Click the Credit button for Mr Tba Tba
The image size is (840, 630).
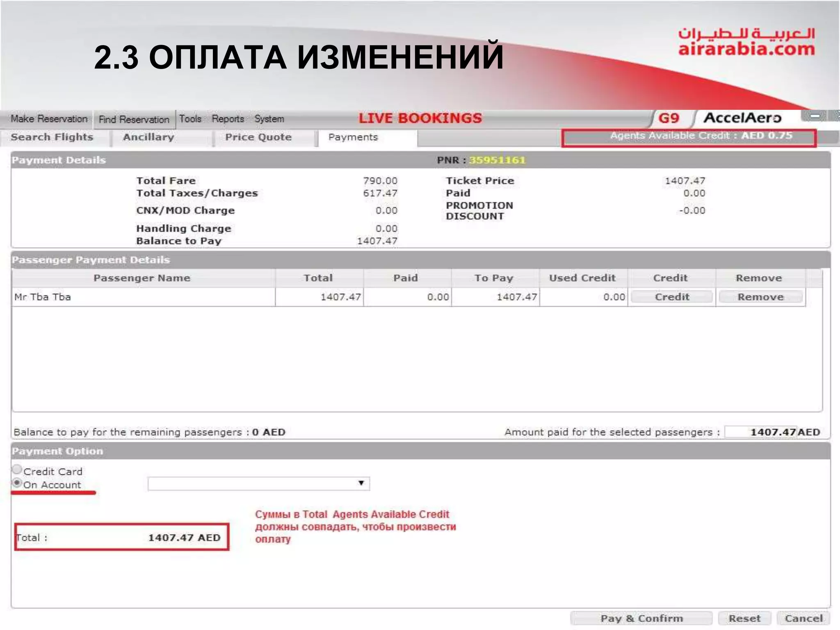coord(671,297)
